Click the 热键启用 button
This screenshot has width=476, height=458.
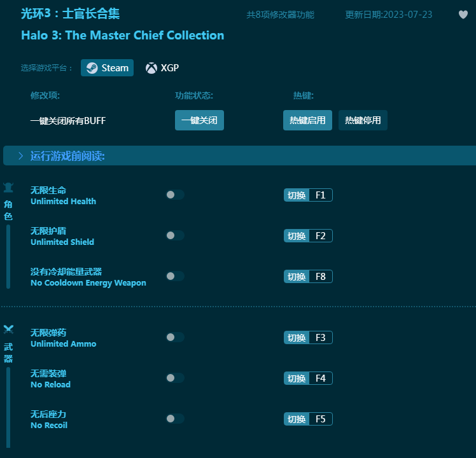(307, 120)
